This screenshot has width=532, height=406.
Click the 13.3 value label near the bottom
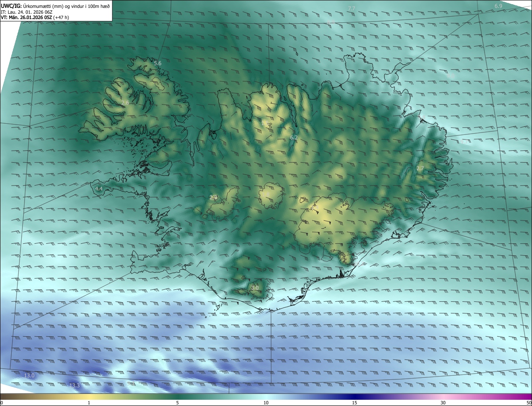point(74,386)
